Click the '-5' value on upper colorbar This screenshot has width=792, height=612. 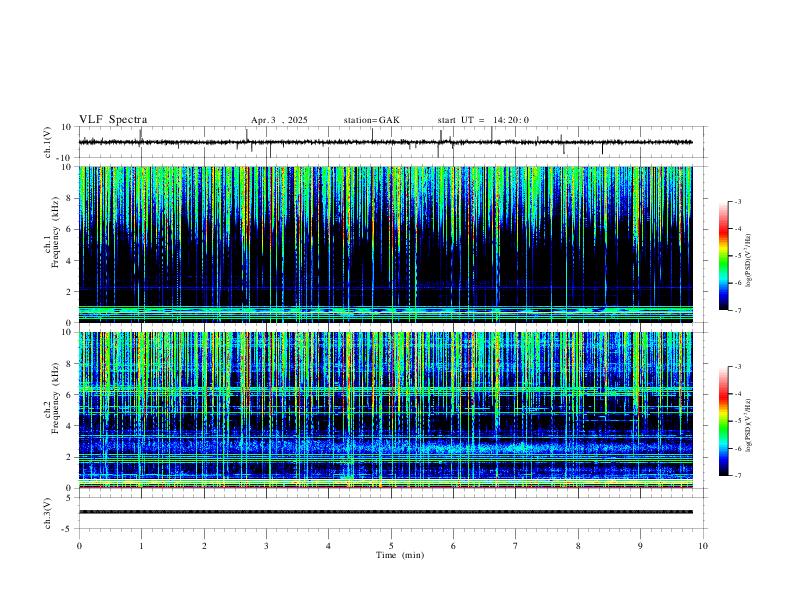pyautogui.click(x=737, y=256)
